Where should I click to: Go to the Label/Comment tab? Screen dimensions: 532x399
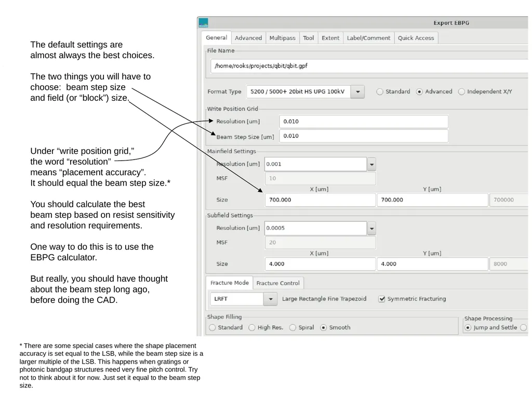[x=368, y=38]
